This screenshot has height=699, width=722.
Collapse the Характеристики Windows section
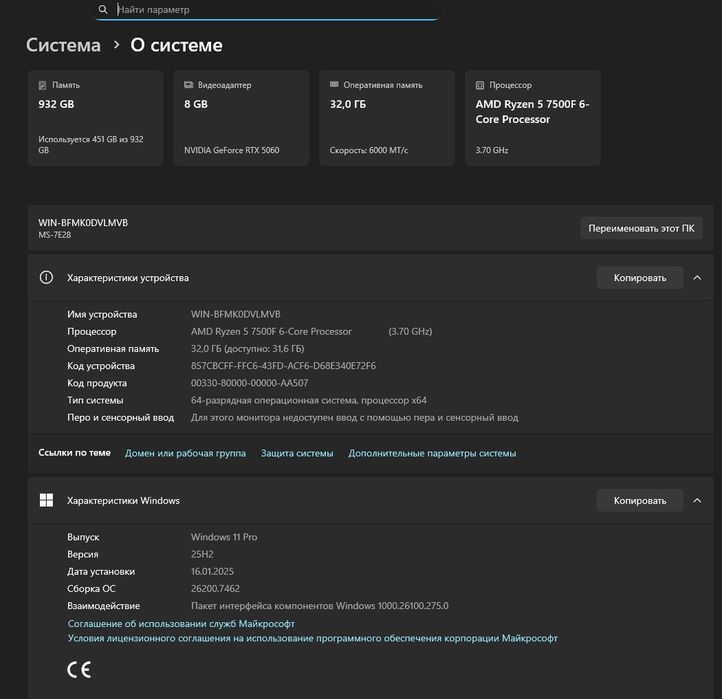(x=697, y=500)
